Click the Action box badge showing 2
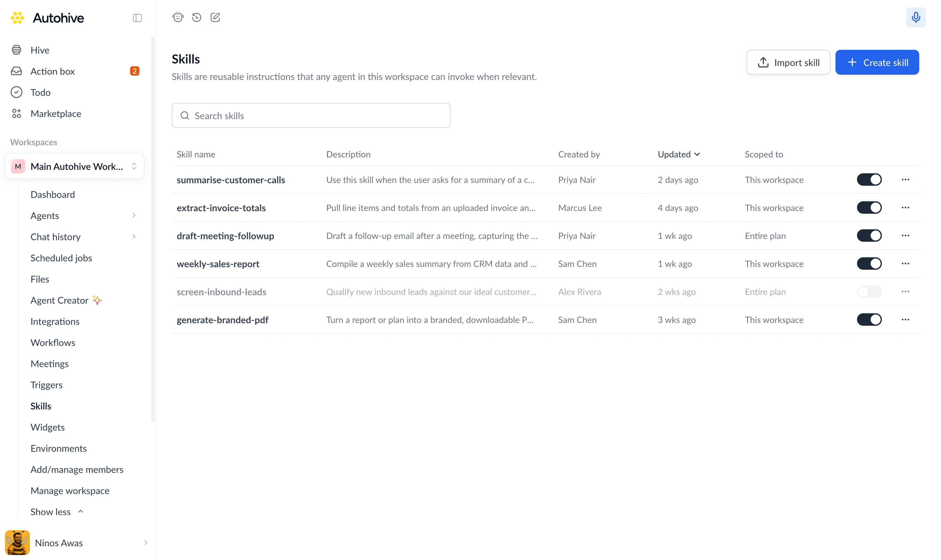 point(134,71)
